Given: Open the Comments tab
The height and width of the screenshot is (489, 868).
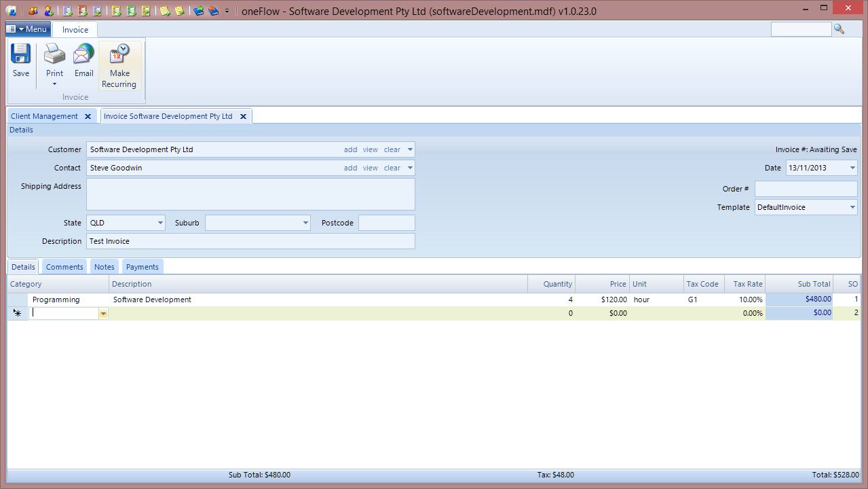Looking at the screenshot, I should pos(64,267).
